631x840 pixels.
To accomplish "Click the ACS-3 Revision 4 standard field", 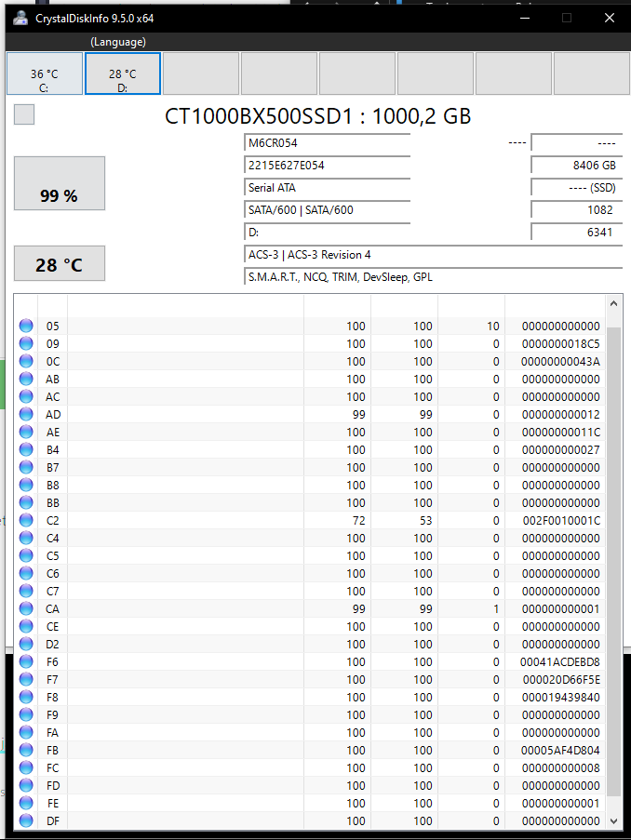I will click(x=433, y=255).
